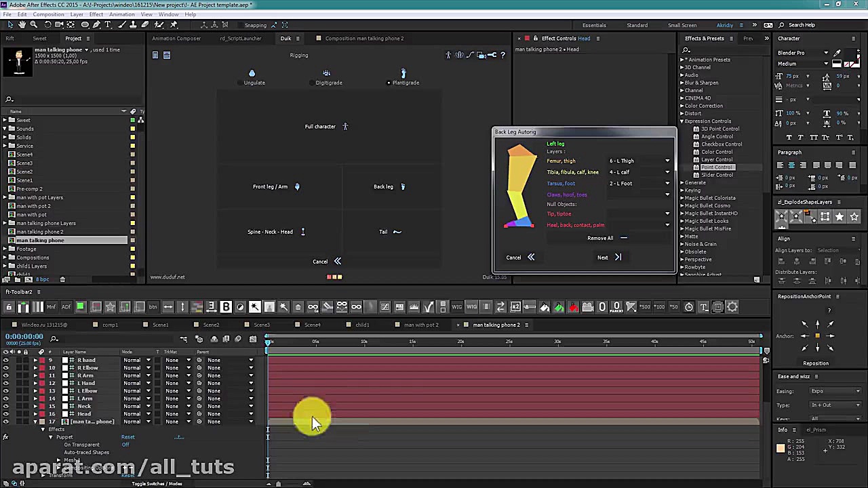
Task: Expand the Generate effects category
Action: [682, 183]
